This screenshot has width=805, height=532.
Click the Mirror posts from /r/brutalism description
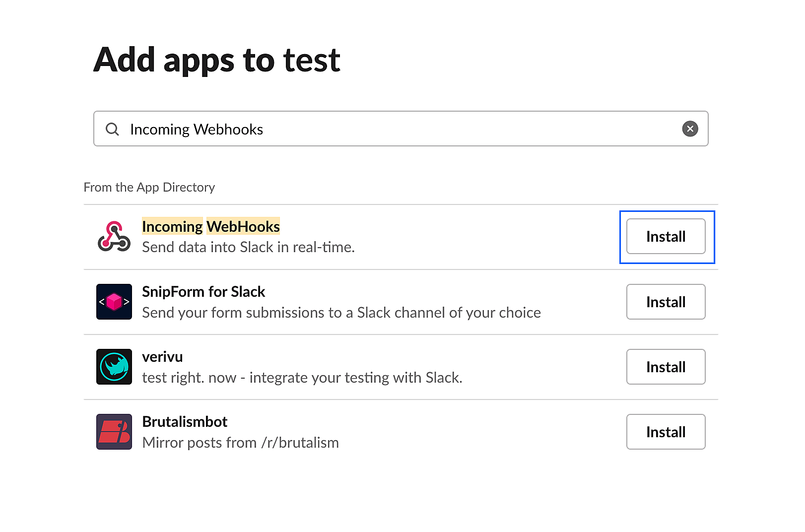240,442
